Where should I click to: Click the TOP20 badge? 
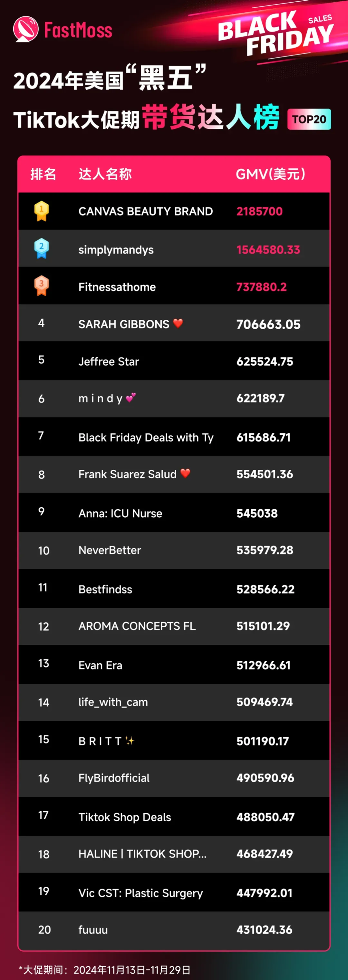point(309,119)
